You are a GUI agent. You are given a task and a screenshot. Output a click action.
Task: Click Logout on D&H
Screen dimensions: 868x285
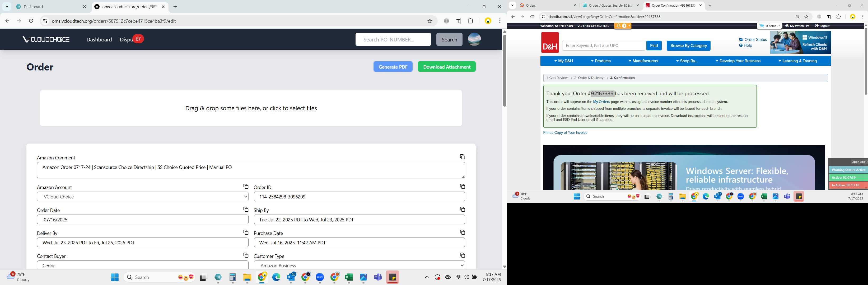click(822, 26)
